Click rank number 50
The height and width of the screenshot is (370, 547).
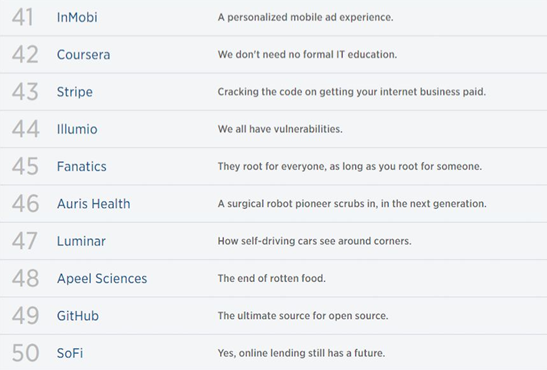coord(25,353)
